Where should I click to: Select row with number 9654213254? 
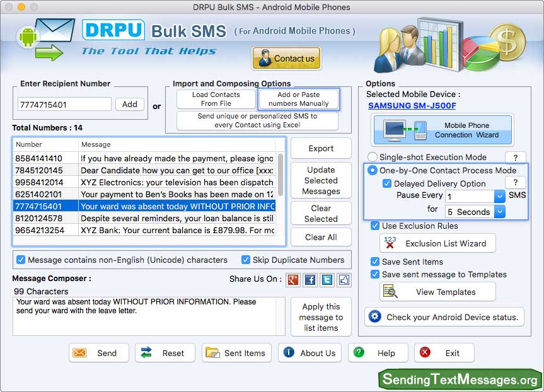tap(145, 230)
